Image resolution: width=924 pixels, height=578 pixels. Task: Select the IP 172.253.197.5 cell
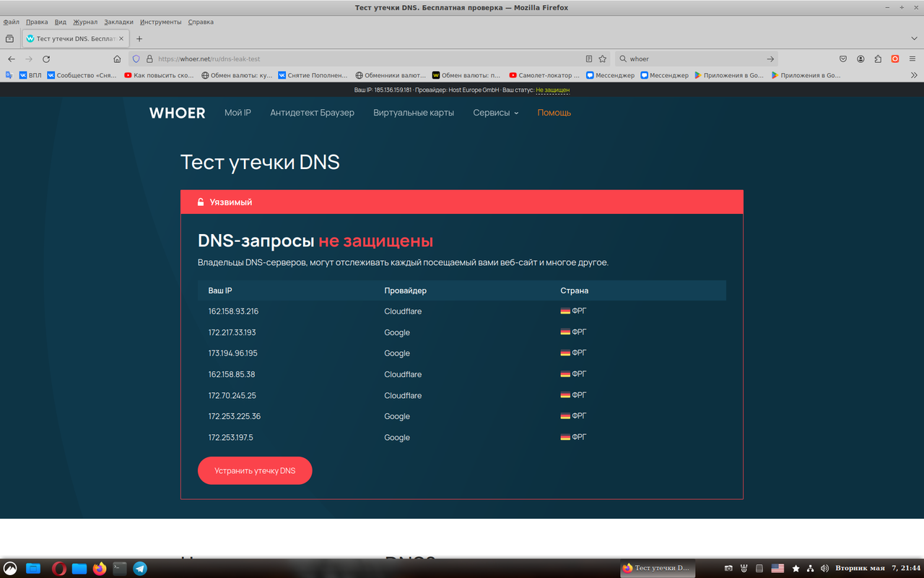(230, 437)
